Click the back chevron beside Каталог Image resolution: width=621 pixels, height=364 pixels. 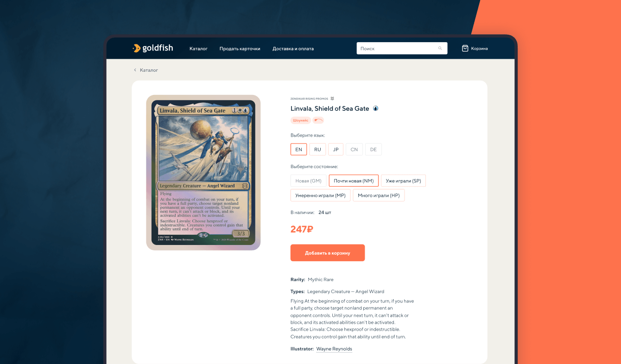(135, 70)
